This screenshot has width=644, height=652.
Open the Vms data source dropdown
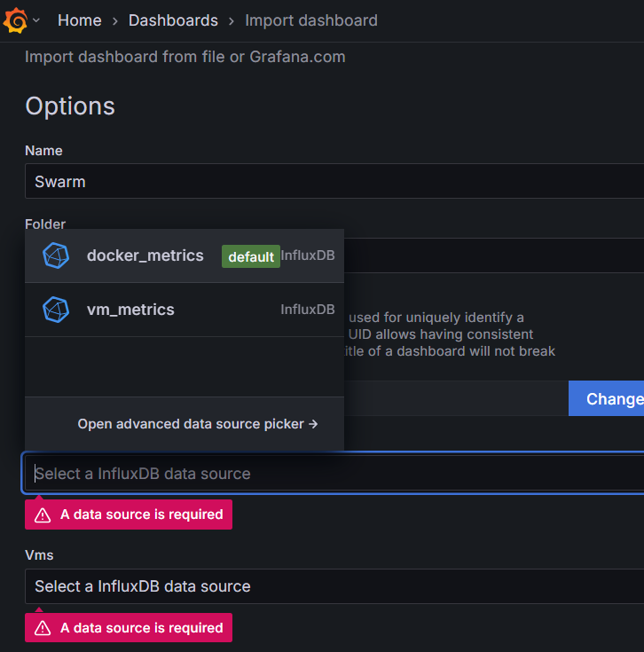pyautogui.click(x=334, y=586)
